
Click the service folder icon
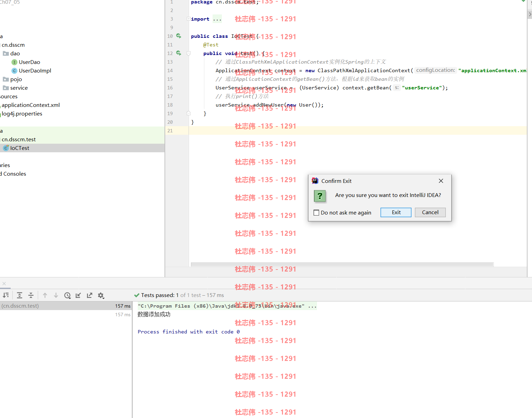pos(6,88)
